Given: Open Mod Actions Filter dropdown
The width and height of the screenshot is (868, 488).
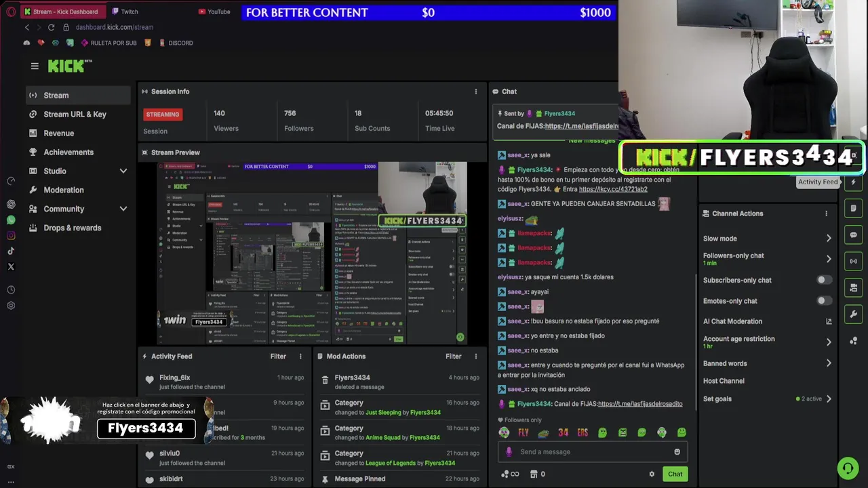Looking at the screenshot, I should pos(453,357).
